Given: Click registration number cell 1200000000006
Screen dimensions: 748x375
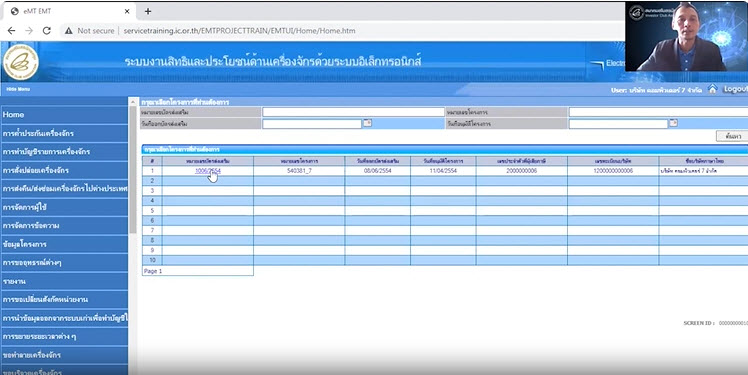Looking at the screenshot, I should pos(613,171).
